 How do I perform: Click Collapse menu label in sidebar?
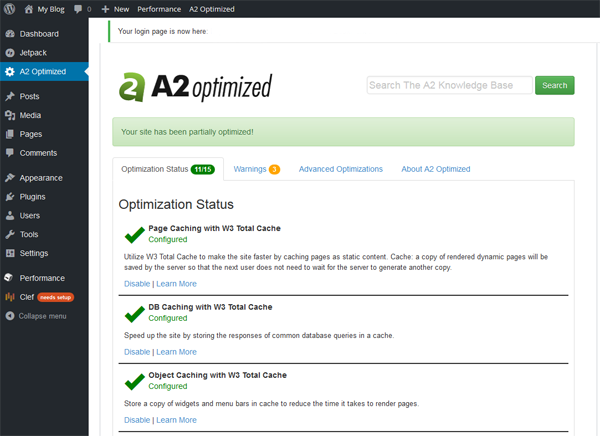click(x=42, y=316)
